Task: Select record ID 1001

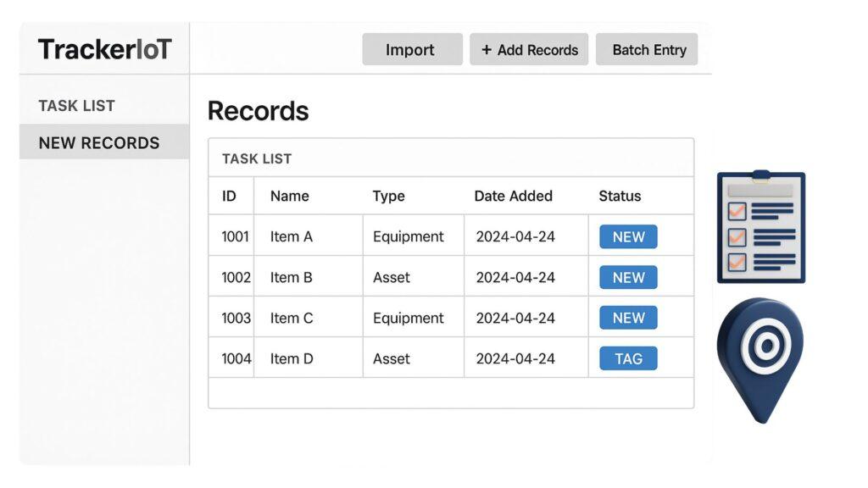Action: [x=235, y=237]
